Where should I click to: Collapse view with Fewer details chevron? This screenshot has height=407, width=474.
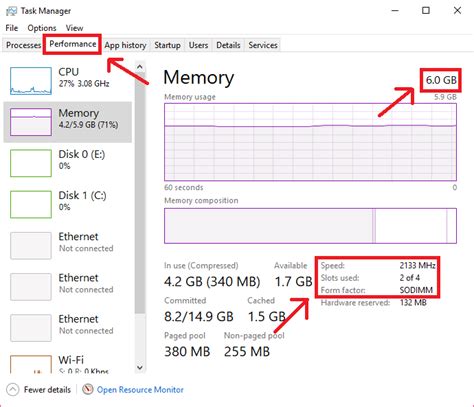point(13,389)
